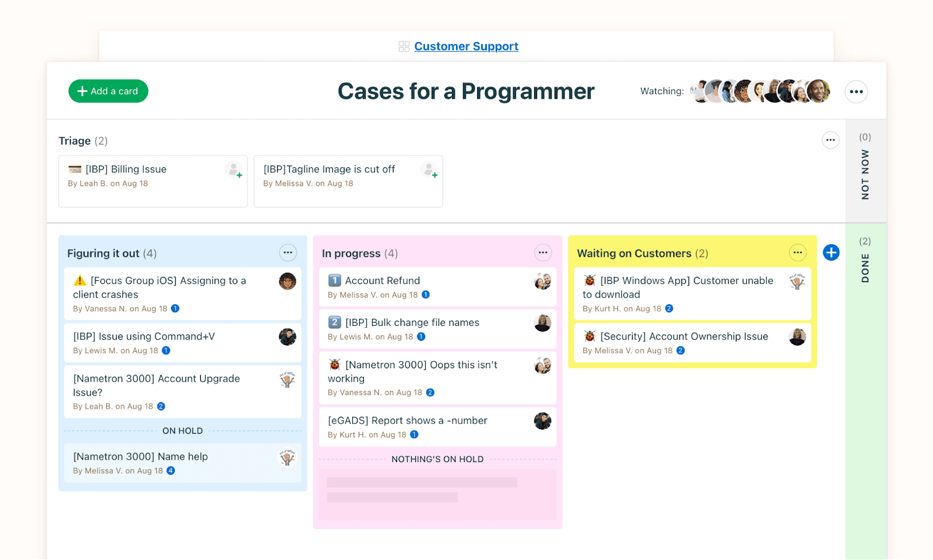Click assignee avatar on Account Upgrade Issue card

[287, 379]
